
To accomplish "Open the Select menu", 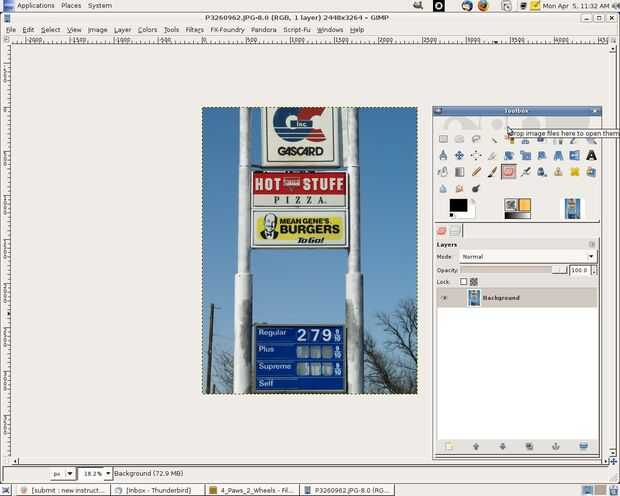I will (x=51, y=30).
